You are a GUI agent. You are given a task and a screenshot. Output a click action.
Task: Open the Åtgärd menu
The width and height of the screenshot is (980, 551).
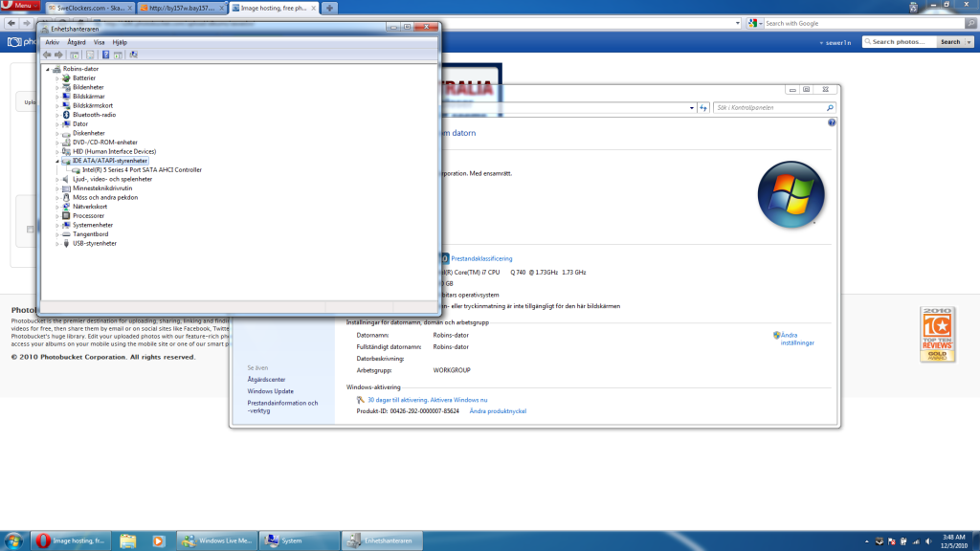tap(77, 42)
